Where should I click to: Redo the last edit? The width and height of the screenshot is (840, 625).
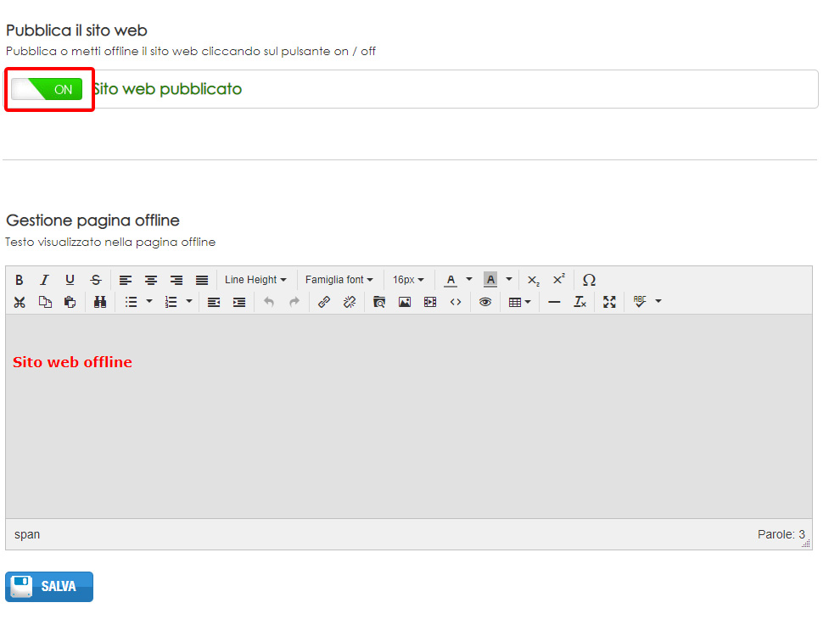pyautogui.click(x=294, y=303)
